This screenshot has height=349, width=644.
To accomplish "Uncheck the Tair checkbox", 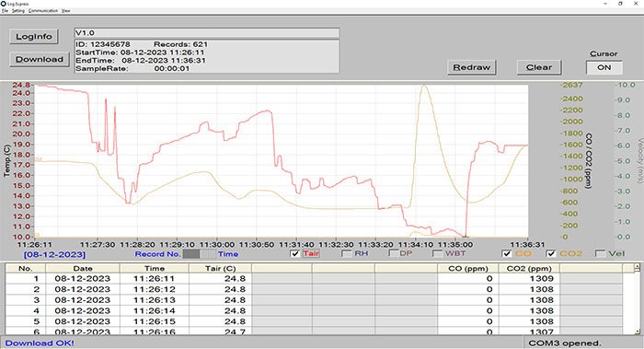I will click(295, 253).
